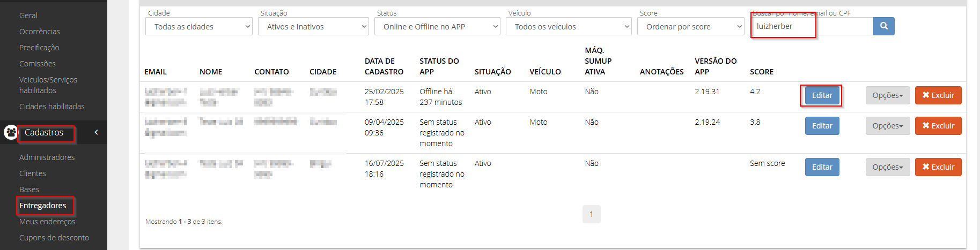Open Entregadores in the sidebar
Image resolution: width=980 pixels, height=250 pixels.
click(43, 206)
